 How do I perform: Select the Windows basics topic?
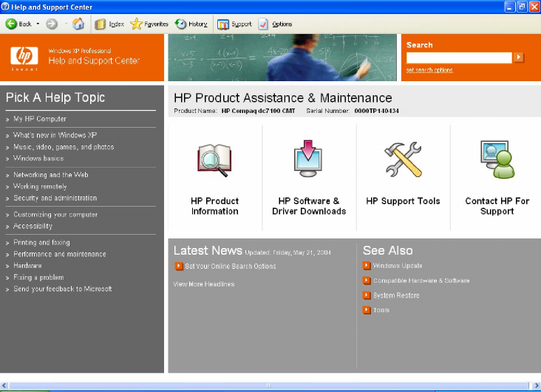pos(38,159)
